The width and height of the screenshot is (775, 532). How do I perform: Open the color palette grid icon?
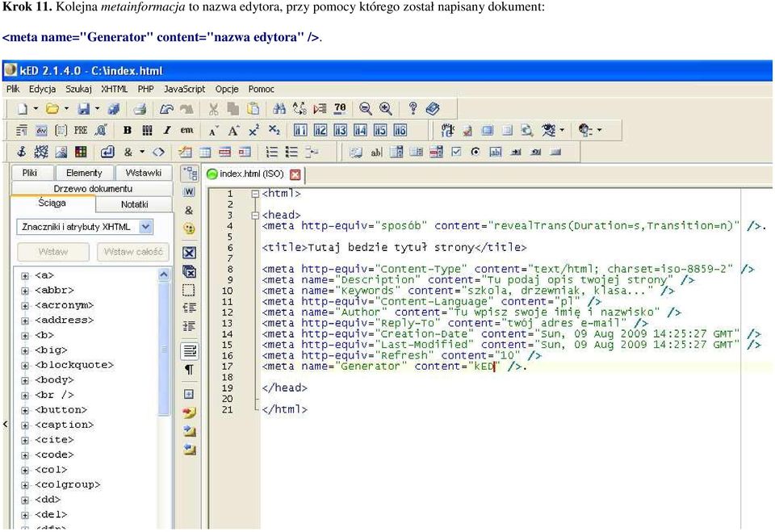81,152
